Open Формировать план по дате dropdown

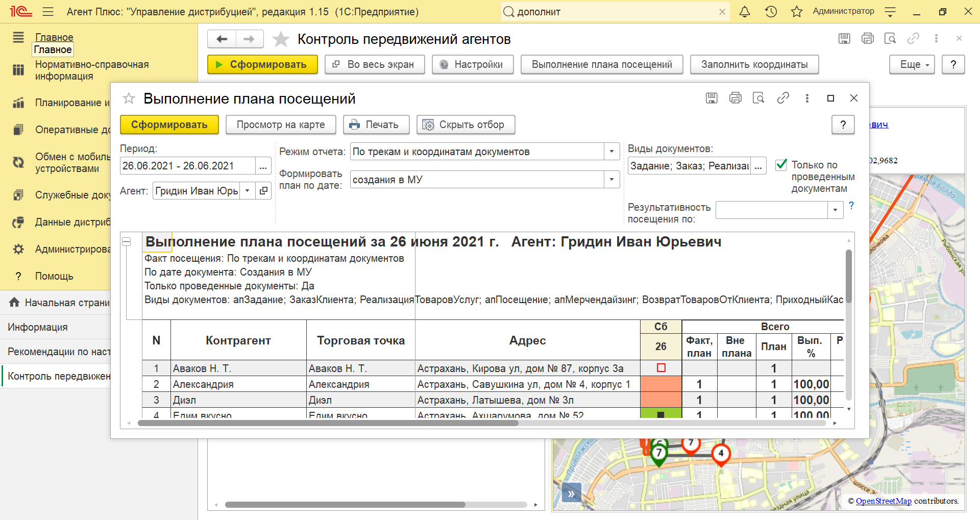click(611, 180)
